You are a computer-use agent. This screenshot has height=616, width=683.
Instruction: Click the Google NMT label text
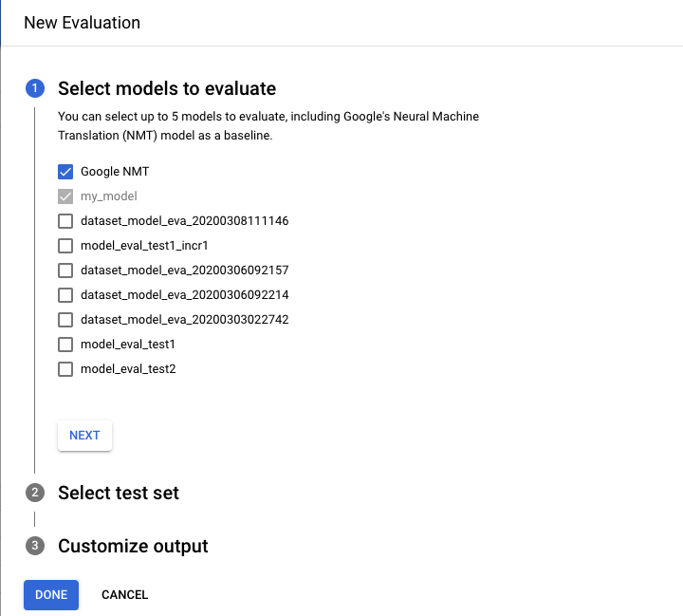[115, 172]
